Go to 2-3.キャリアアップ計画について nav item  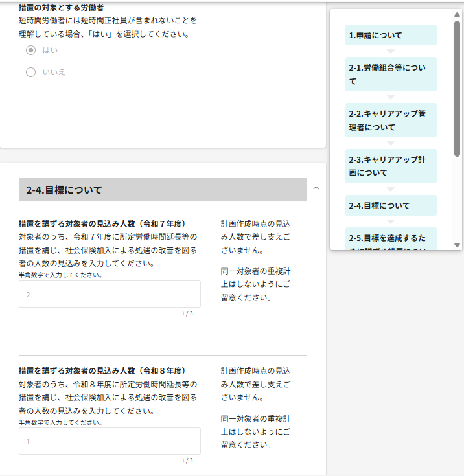pyautogui.click(x=390, y=166)
